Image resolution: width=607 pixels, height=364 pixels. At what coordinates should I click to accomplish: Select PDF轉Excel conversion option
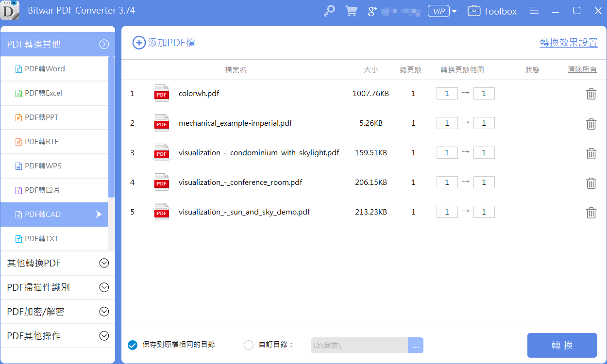pos(54,93)
